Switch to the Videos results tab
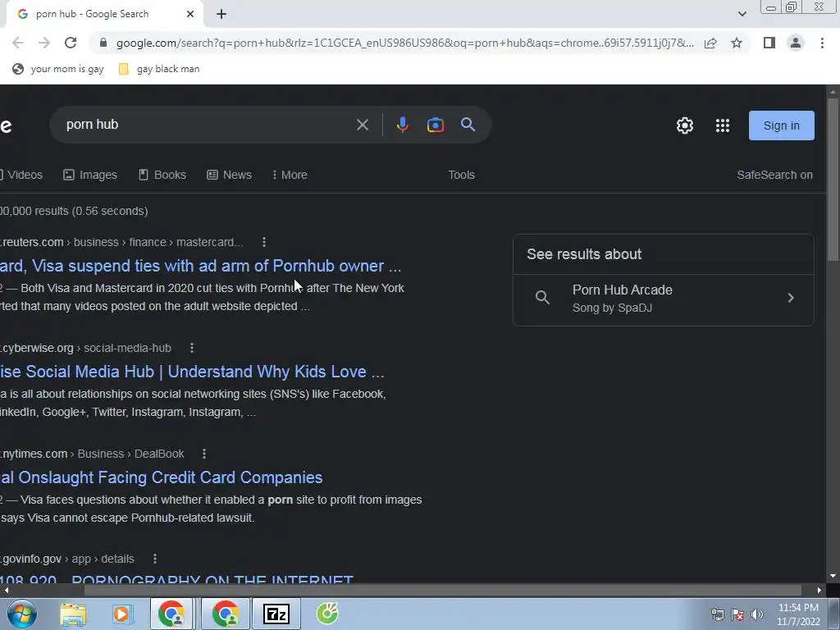The height and width of the screenshot is (630, 840). click(x=21, y=175)
